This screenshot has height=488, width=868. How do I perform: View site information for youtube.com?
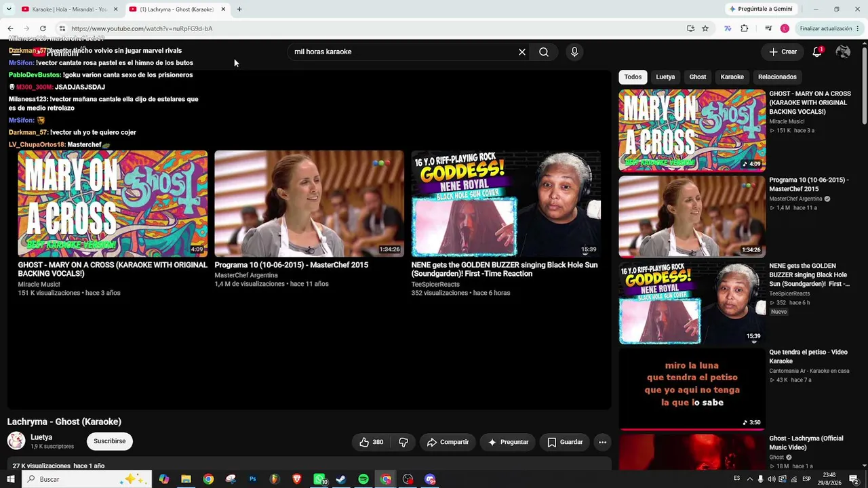(62, 28)
